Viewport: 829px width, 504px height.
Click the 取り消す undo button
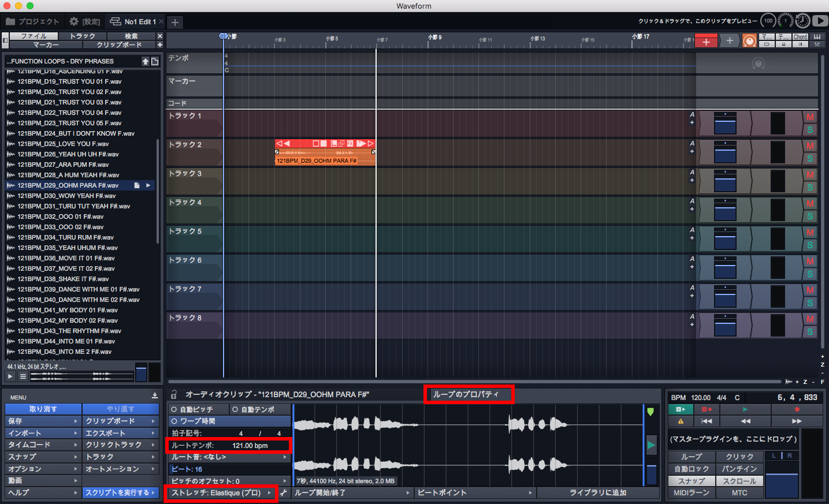click(x=43, y=409)
